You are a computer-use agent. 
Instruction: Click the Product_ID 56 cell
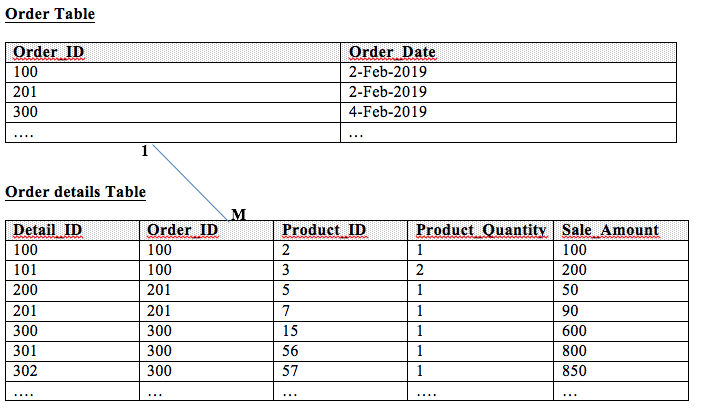[292, 350]
